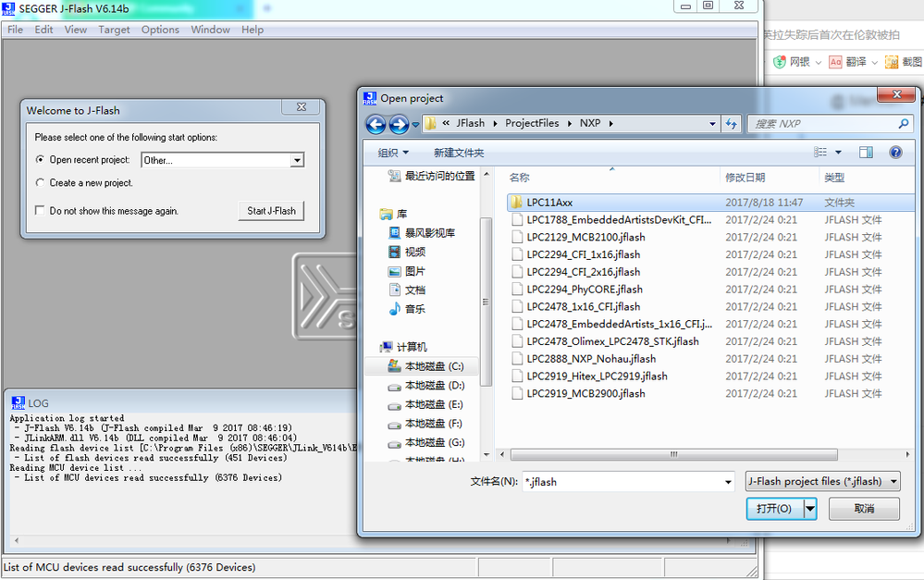This screenshot has height=580, width=924.
Task: Select file LPC2478_Olimex_LPC2478_STK.jflash
Action: point(613,341)
